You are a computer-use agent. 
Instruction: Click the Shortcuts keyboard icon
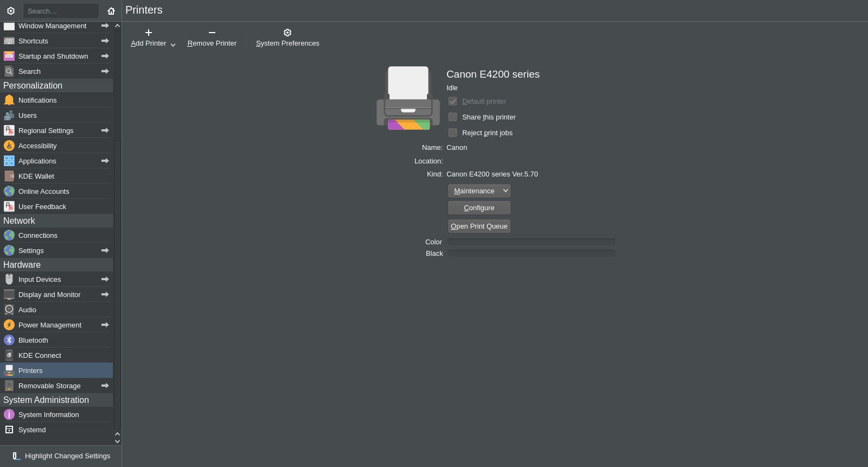click(x=9, y=41)
